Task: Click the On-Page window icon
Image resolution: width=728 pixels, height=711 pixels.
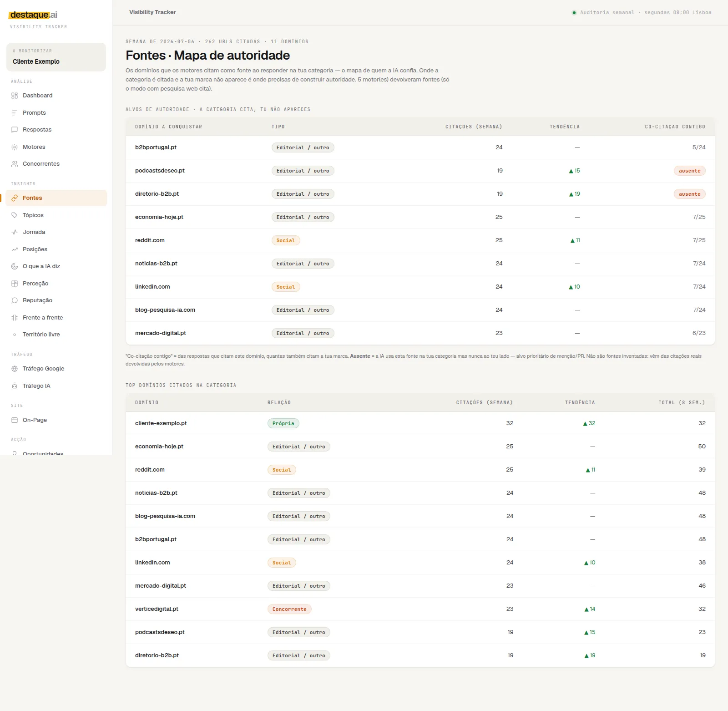Action: point(15,420)
